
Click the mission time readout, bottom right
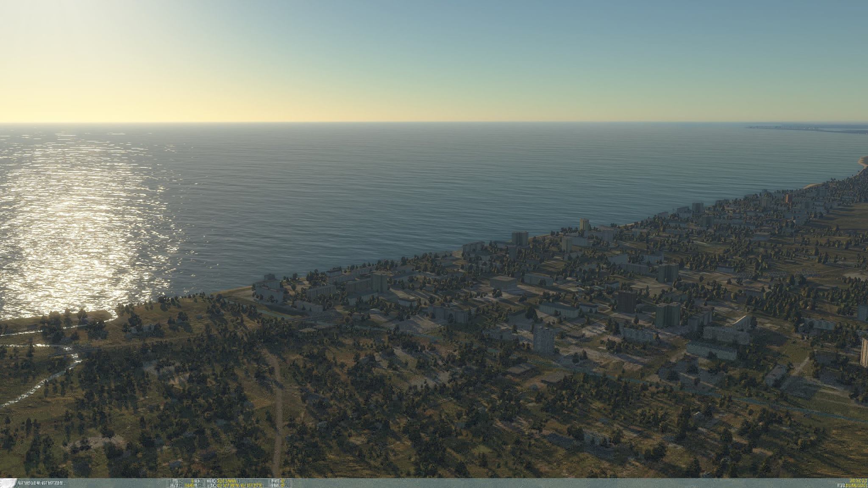(x=859, y=481)
